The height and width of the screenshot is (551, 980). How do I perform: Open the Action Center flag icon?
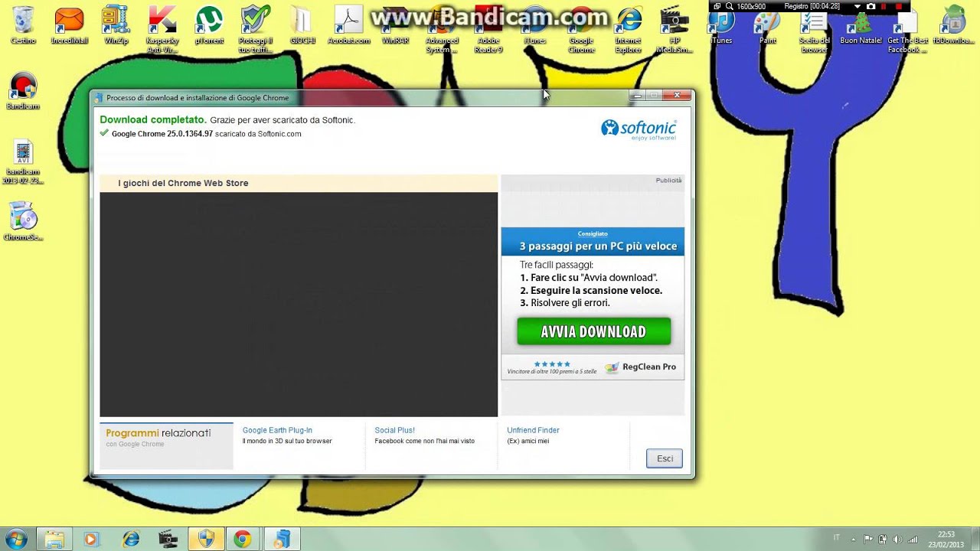point(868,539)
